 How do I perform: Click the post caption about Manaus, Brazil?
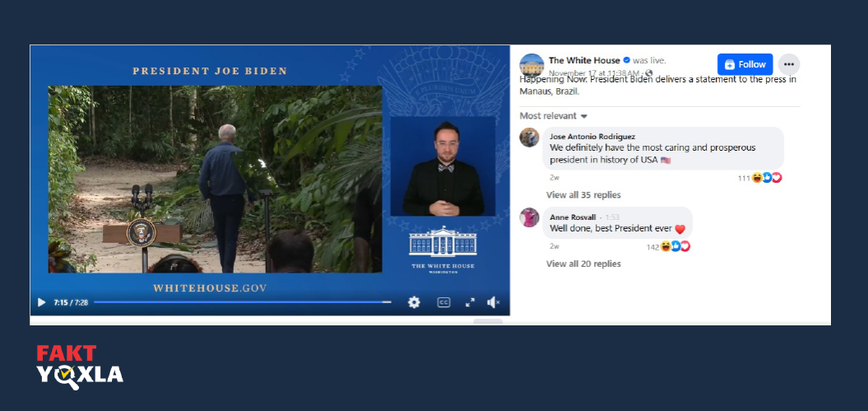(657, 85)
